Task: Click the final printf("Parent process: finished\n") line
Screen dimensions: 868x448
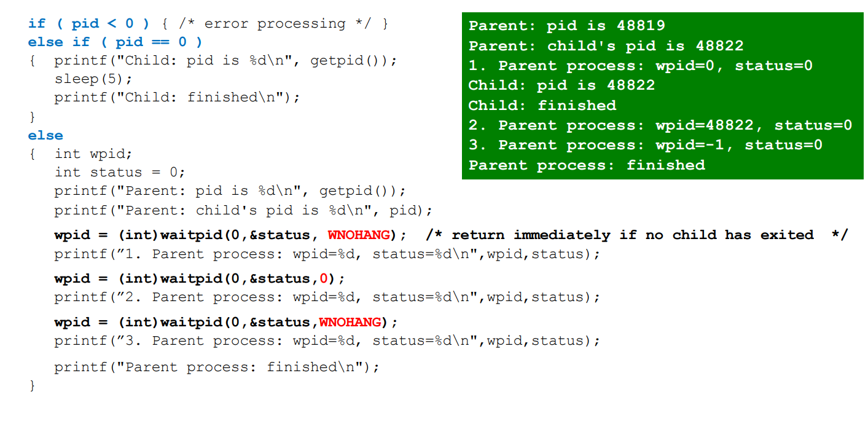Action: point(217,367)
